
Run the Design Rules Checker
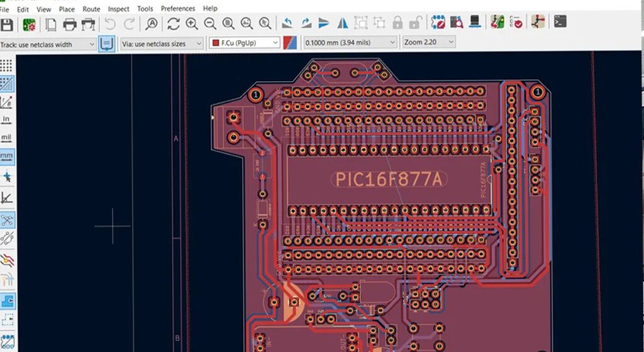[x=516, y=22]
